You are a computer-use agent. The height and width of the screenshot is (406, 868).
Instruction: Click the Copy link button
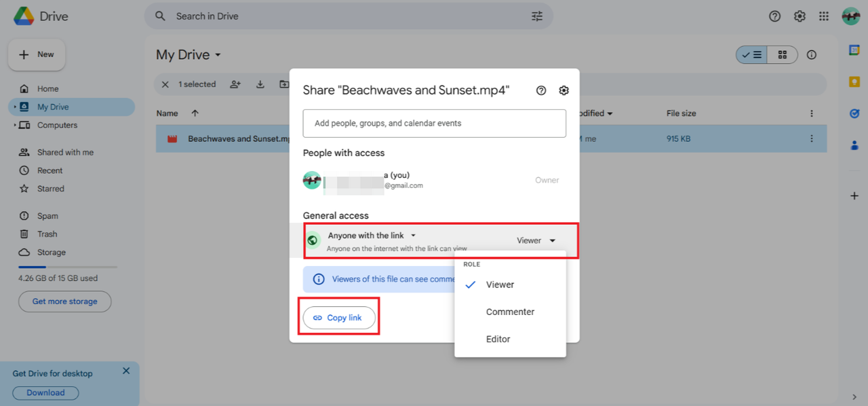pyautogui.click(x=339, y=318)
